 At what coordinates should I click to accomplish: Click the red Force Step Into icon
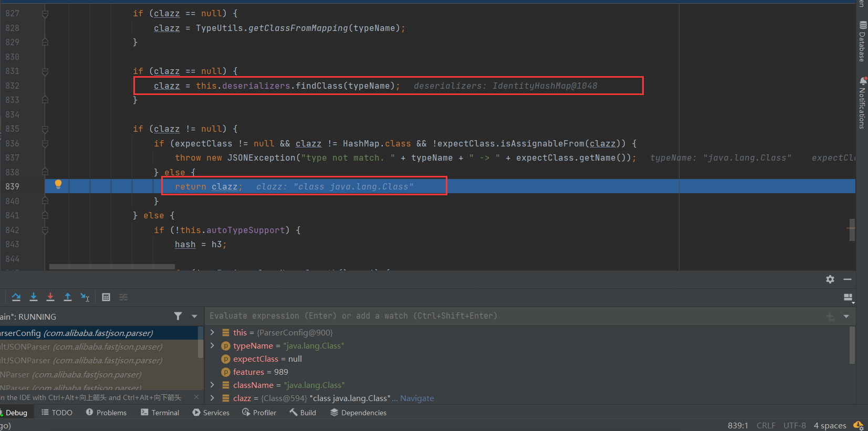(50, 297)
